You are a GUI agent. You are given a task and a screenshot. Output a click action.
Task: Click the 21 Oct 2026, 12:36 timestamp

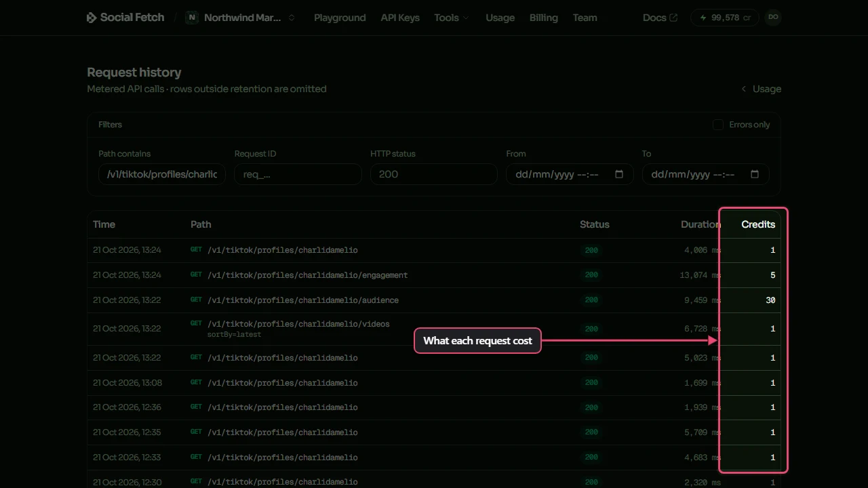127,407
